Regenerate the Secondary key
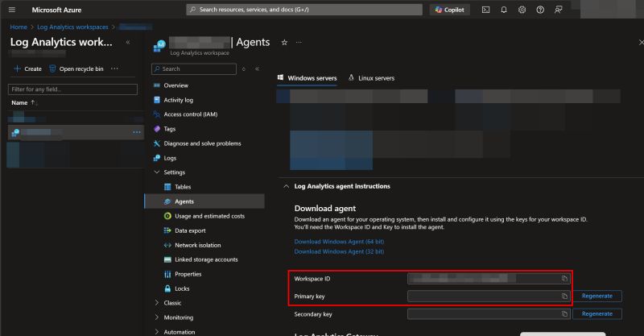Image resolution: width=644 pixels, height=336 pixels. click(597, 313)
